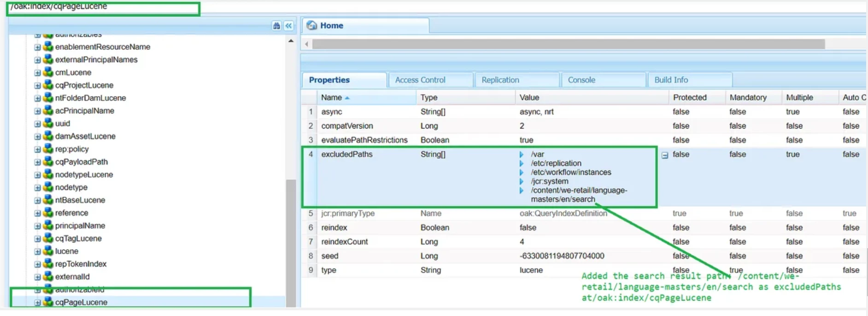Select the lucene tree item
This screenshot has width=868, height=316.
pos(66,251)
